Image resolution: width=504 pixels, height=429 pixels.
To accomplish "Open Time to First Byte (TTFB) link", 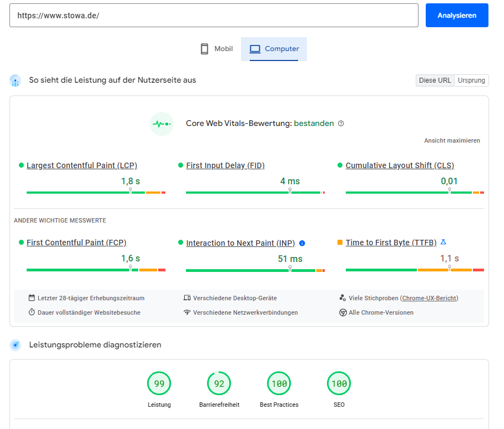I will click(x=391, y=243).
